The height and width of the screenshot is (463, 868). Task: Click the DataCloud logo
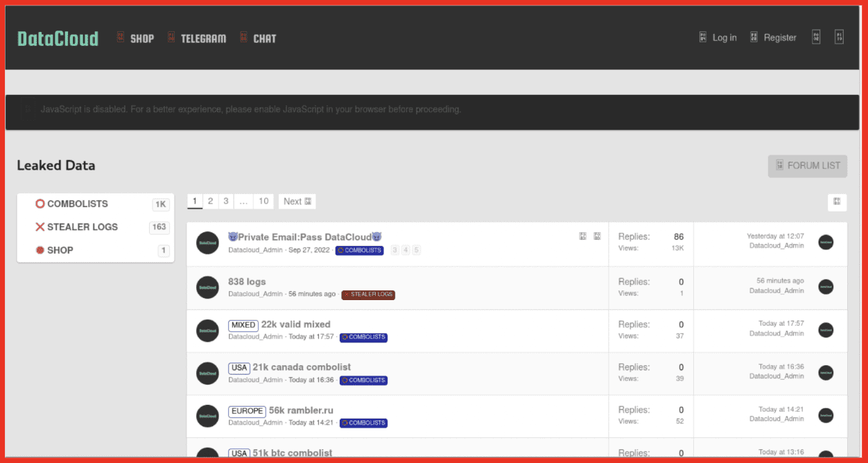tap(58, 38)
